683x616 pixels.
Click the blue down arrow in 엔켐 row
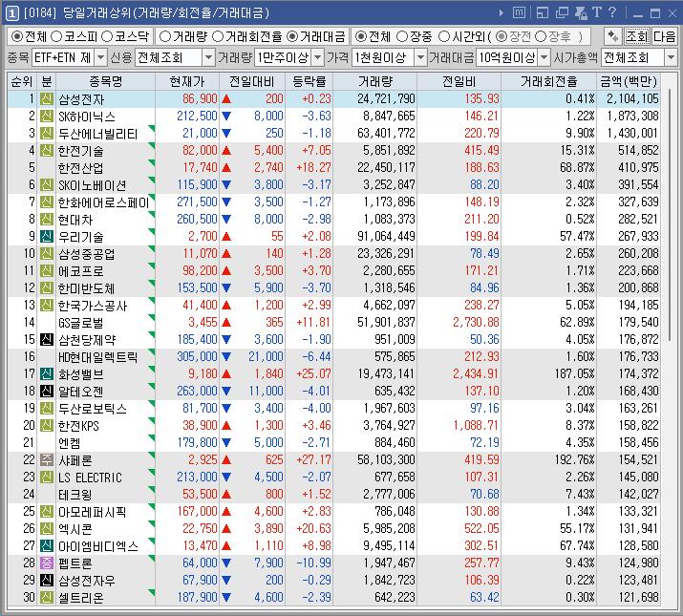click(226, 442)
